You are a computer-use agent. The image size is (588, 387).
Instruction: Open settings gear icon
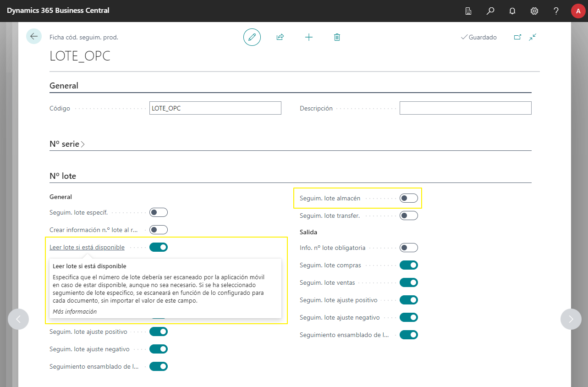click(x=534, y=11)
